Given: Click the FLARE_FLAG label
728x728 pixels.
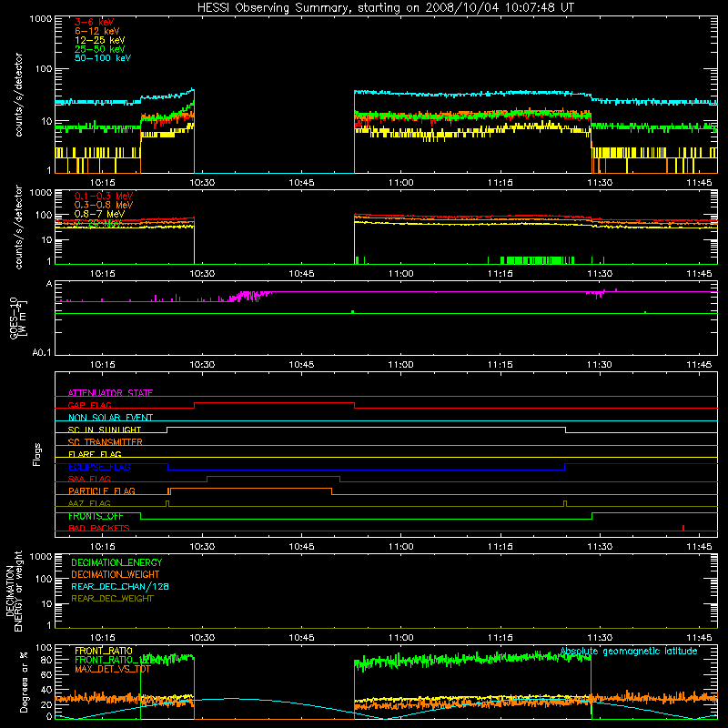Looking at the screenshot, I should (x=95, y=454).
